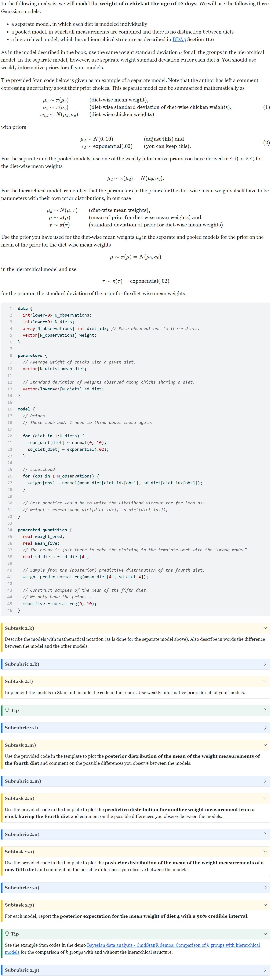The width and height of the screenshot is (277, 980).
Task: Click the 'sd_diet[diet] ~ exponential(.02);' line
Action: tap(68, 449)
